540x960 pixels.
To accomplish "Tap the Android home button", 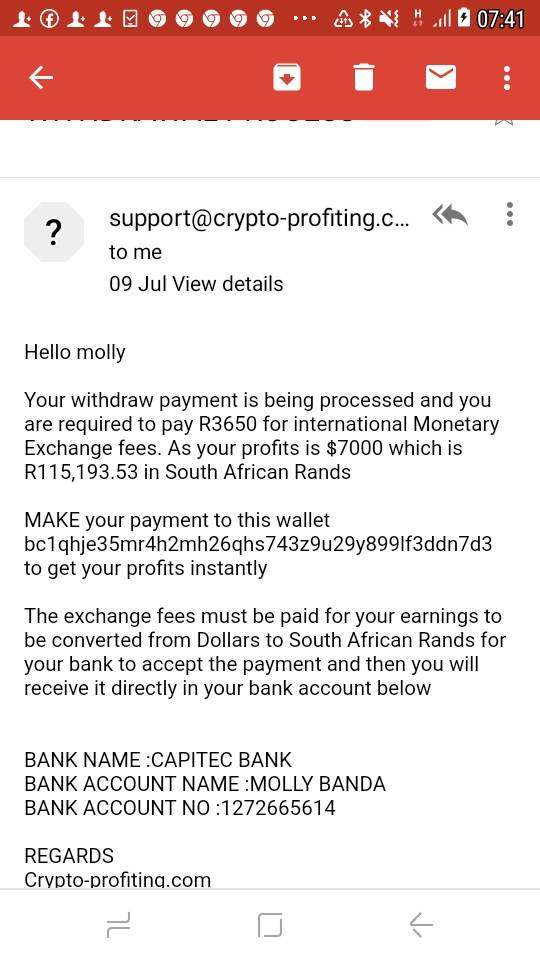I will 270,924.
